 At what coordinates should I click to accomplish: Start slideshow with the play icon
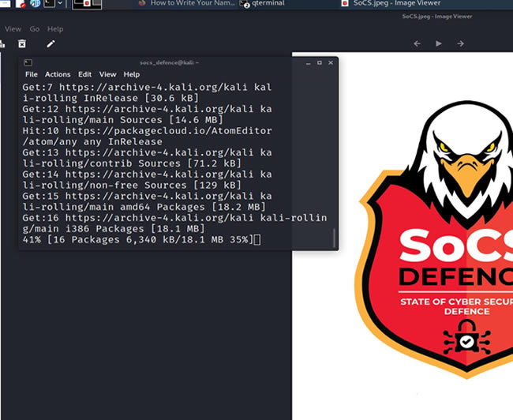pyautogui.click(x=439, y=43)
